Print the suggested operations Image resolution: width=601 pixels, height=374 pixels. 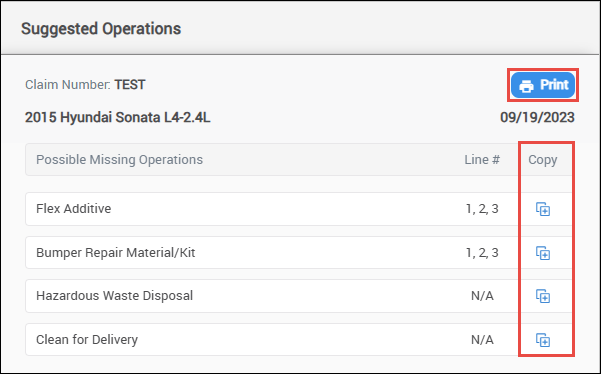click(x=543, y=85)
